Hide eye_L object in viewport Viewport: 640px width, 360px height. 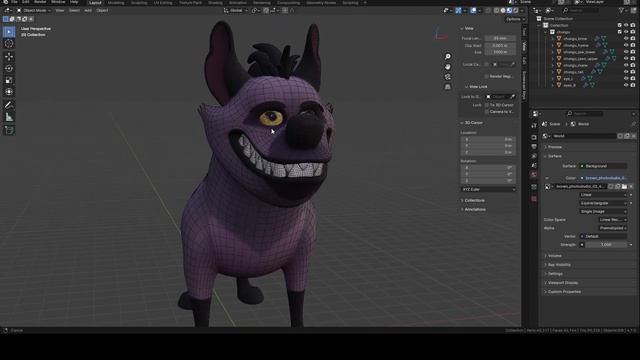[626, 78]
